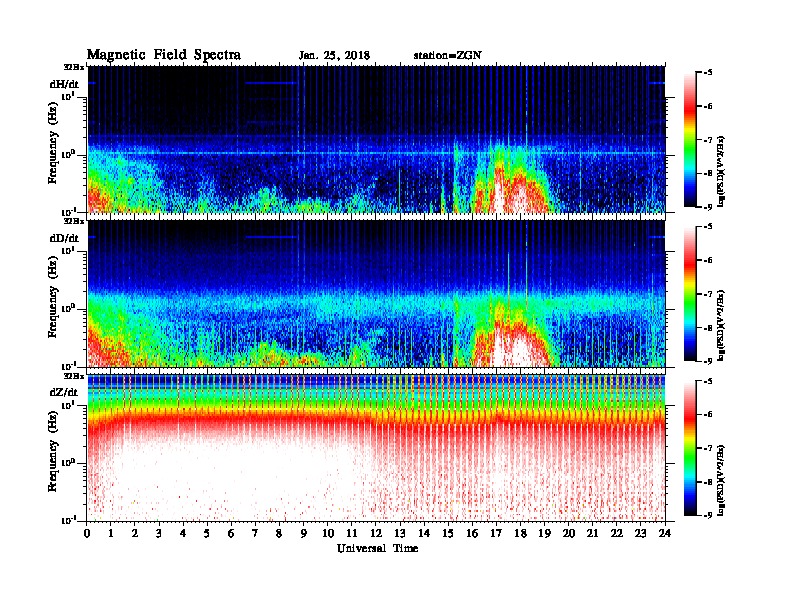
Task: Click hour tick label "8" on time axis
Action: [280, 533]
